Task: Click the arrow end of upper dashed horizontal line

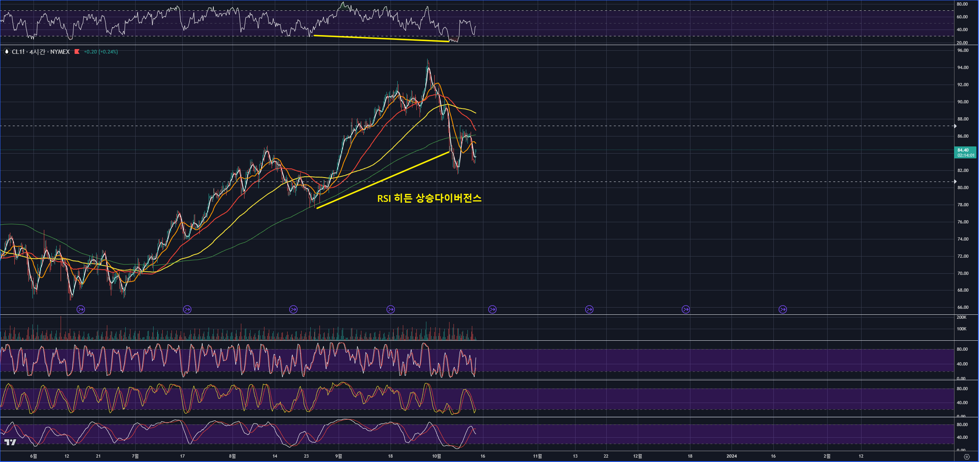Action: [x=955, y=126]
